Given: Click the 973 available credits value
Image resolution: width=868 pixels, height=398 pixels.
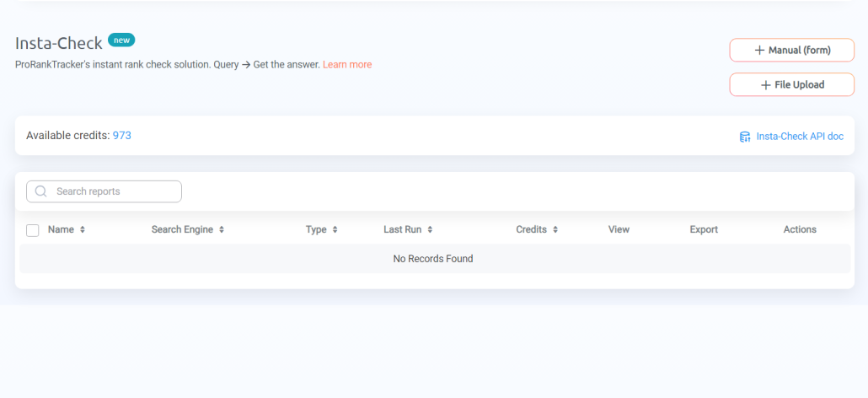Looking at the screenshot, I should point(122,136).
